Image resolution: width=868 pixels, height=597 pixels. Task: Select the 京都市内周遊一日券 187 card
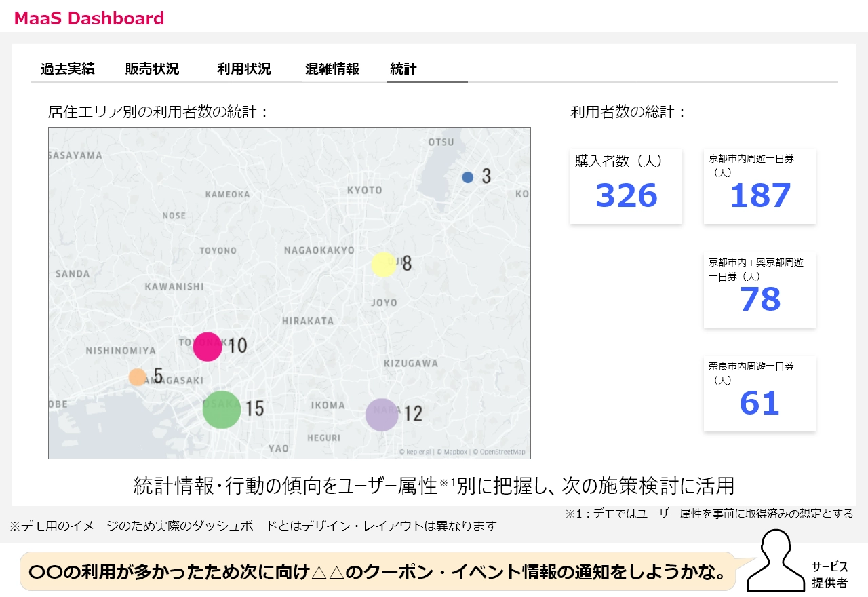coord(759,186)
